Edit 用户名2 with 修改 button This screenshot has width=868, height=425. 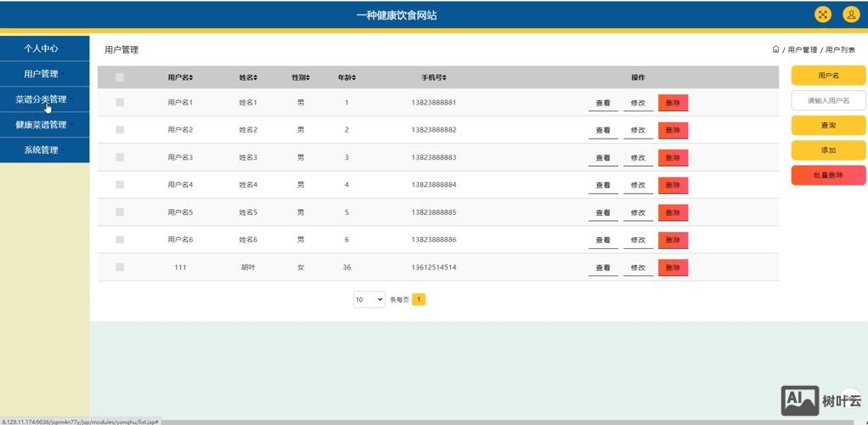638,130
